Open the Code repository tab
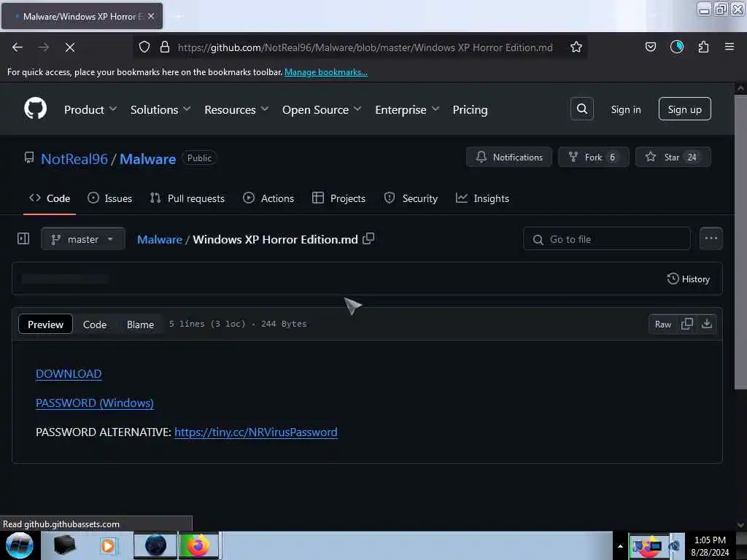The height and width of the screenshot is (560, 747). pyautogui.click(x=50, y=198)
